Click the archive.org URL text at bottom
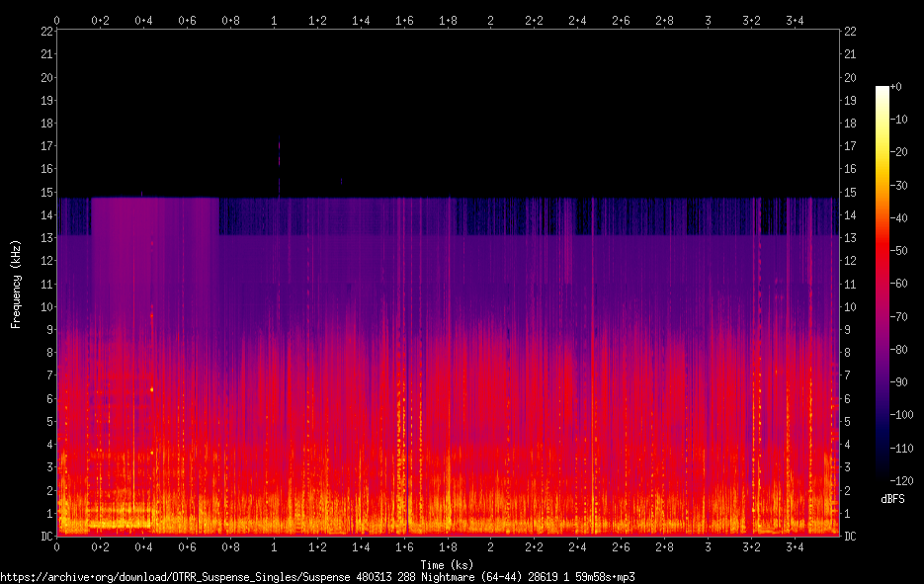 (317, 577)
